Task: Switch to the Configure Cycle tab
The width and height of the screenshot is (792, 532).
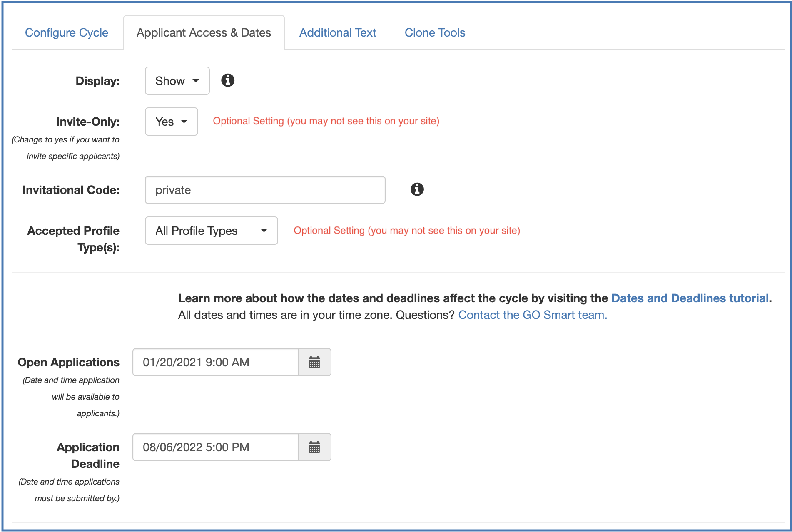Action: coord(67,32)
